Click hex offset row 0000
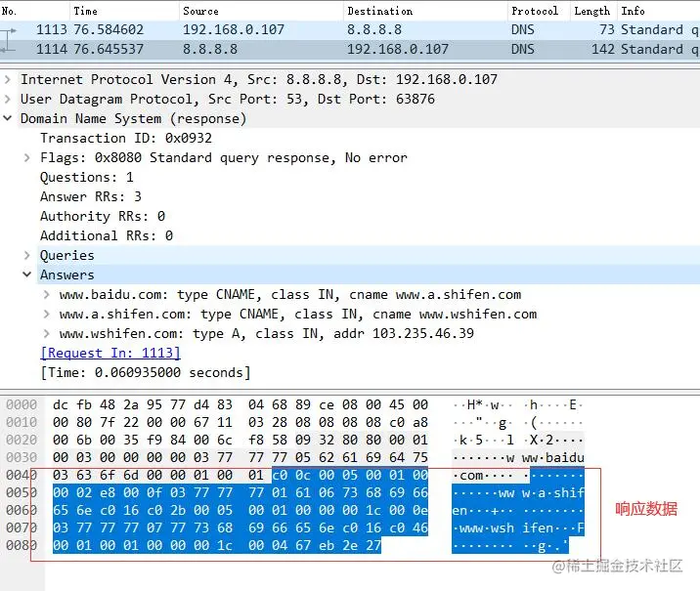The image size is (700, 591). click(x=22, y=405)
